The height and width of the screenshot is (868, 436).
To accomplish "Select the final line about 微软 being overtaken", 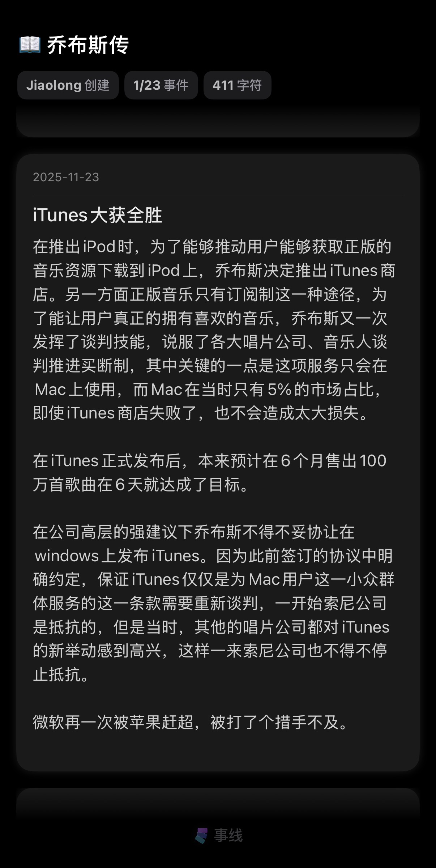I will point(191,722).
